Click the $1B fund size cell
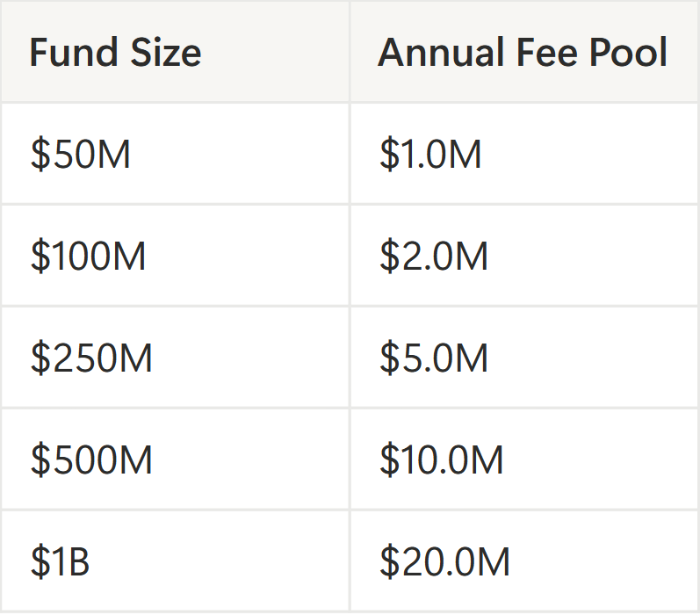This screenshot has height=615, width=700. tap(61, 563)
